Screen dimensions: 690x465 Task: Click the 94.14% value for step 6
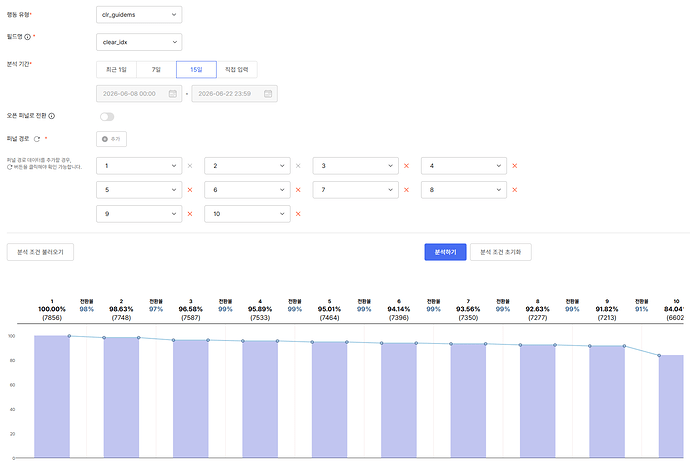tap(399, 309)
